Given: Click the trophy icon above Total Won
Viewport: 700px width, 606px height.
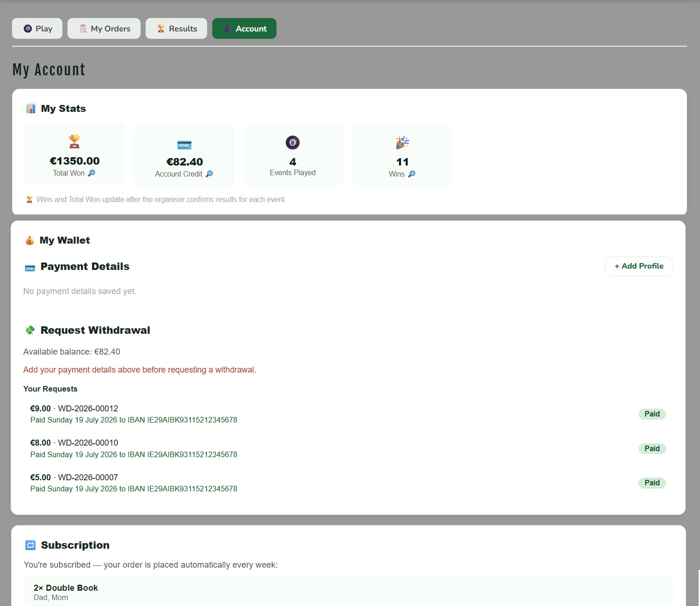Looking at the screenshot, I should (x=74, y=141).
